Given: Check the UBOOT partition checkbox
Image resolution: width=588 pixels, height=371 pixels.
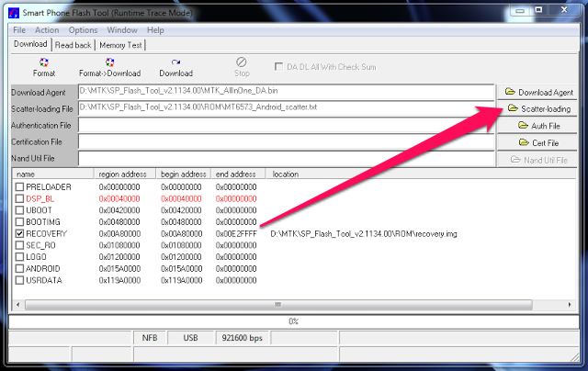Looking at the screenshot, I should 19,210.
